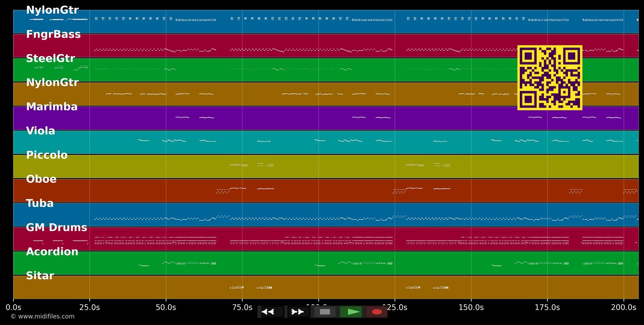Open the www.midifiles.com copyright link
The width and height of the screenshot is (644, 325).
tap(43, 316)
